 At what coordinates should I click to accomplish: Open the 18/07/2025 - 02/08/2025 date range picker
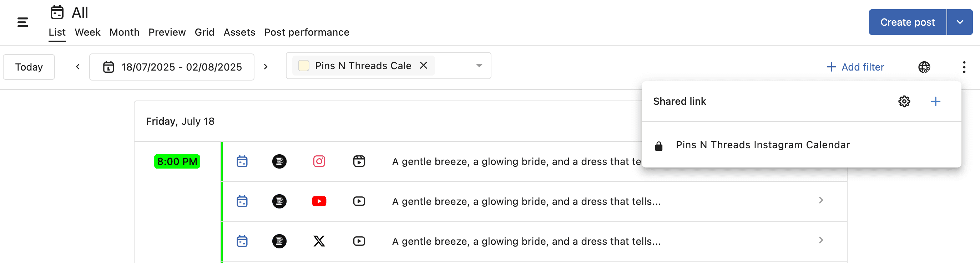pyautogui.click(x=172, y=67)
